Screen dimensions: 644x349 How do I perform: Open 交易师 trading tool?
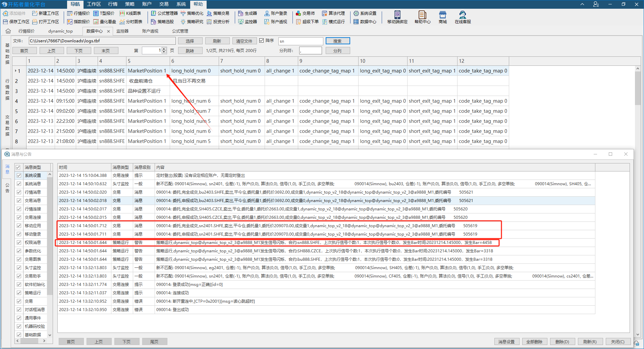pyautogui.click(x=305, y=13)
